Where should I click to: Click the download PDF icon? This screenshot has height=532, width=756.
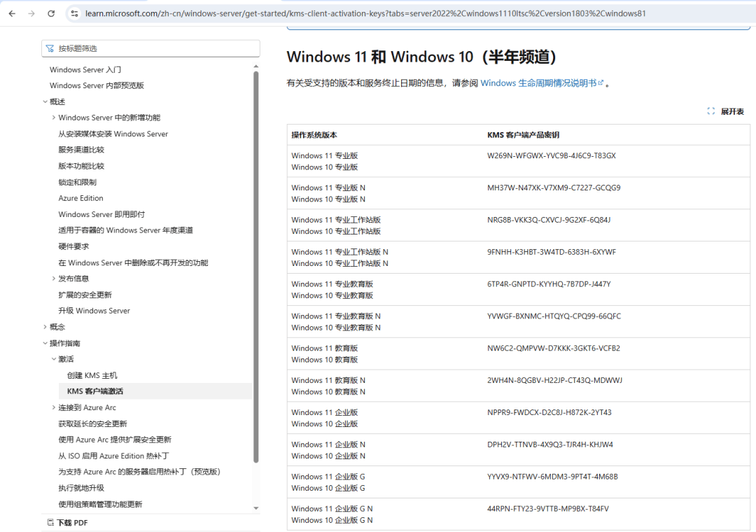coord(50,522)
